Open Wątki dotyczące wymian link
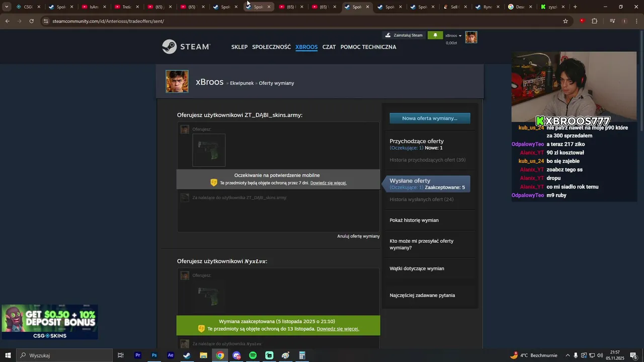The width and height of the screenshot is (644, 362). coord(417,268)
